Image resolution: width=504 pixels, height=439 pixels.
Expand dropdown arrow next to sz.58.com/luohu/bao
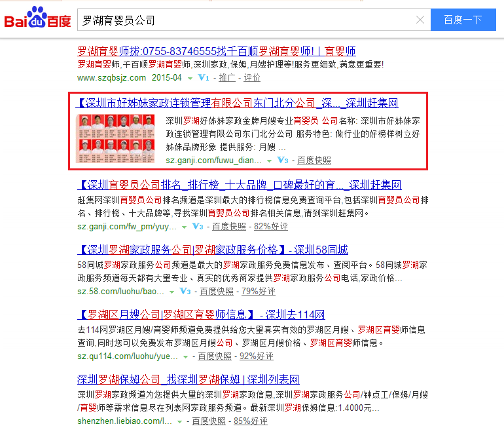(171, 292)
